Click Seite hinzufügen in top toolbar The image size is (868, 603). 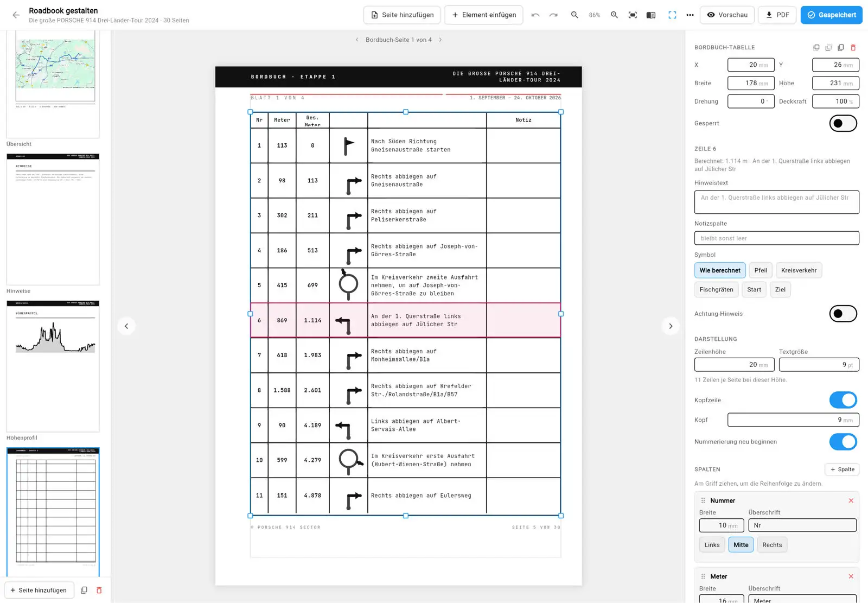pyautogui.click(x=402, y=15)
